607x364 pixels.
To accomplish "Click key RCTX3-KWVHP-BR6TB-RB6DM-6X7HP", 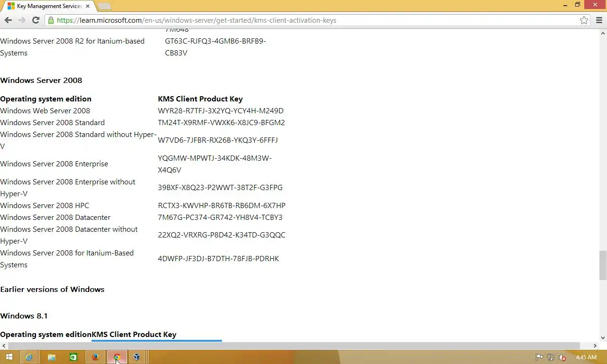I will pos(221,205).
